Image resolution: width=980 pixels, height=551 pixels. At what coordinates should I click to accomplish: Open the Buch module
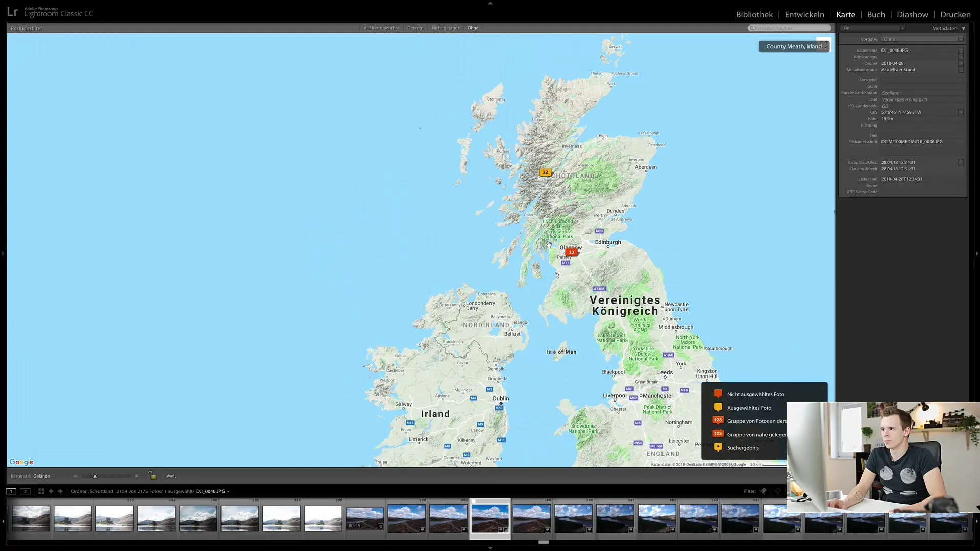(876, 14)
